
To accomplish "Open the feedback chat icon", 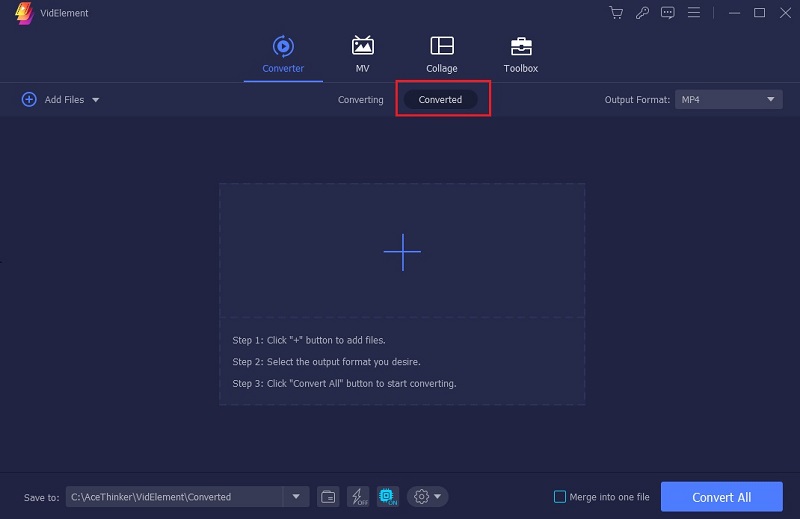I will (667, 13).
